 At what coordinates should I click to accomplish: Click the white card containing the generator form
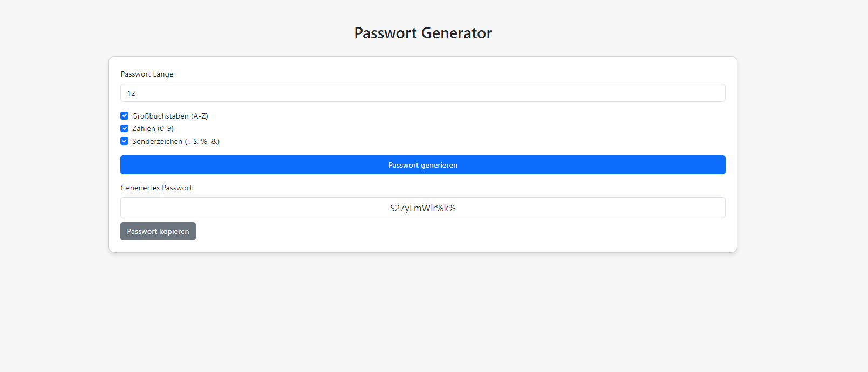coord(422,245)
